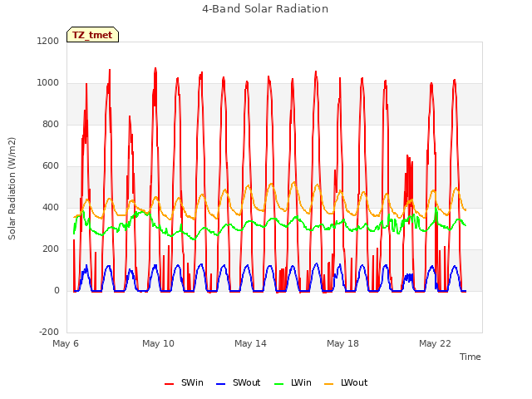Click the May 14 x-axis label
This screenshot has height=399, width=532.
[x=250, y=343]
